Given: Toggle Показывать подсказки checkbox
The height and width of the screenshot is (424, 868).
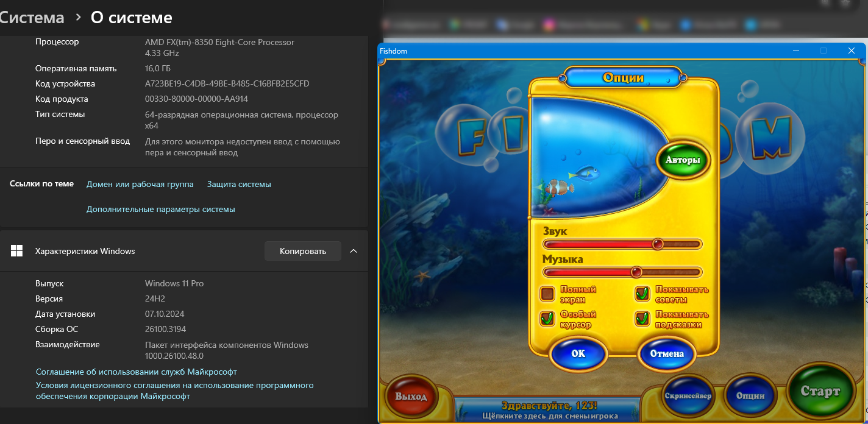Looking at the screenshot, I should point(642,319).
